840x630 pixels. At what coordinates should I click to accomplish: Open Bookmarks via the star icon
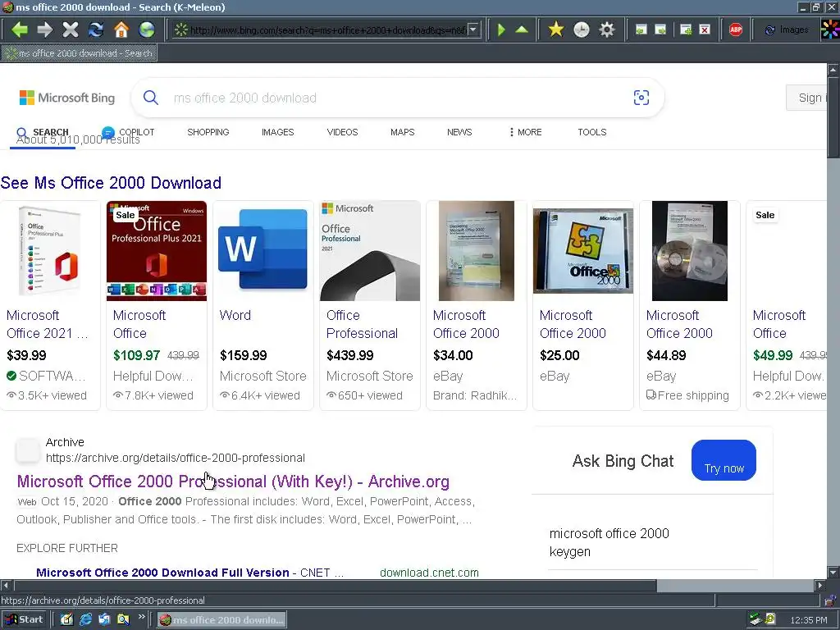pyautogui.click(x=556, y=30)
